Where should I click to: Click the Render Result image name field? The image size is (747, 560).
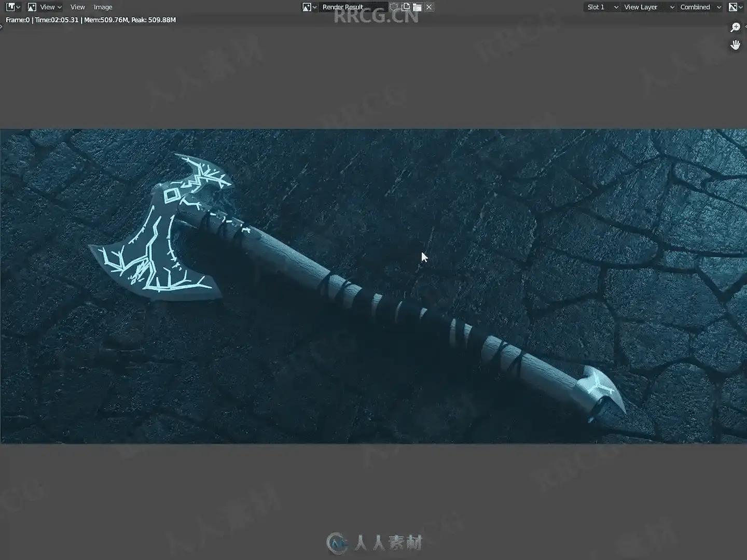(353, 7)
